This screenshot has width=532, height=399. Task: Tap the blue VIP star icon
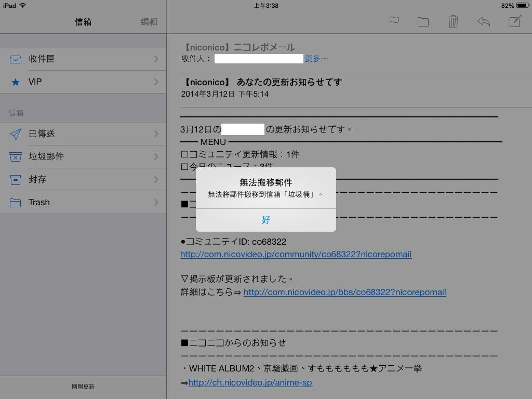pyautogui.click(x=15, y=82)
